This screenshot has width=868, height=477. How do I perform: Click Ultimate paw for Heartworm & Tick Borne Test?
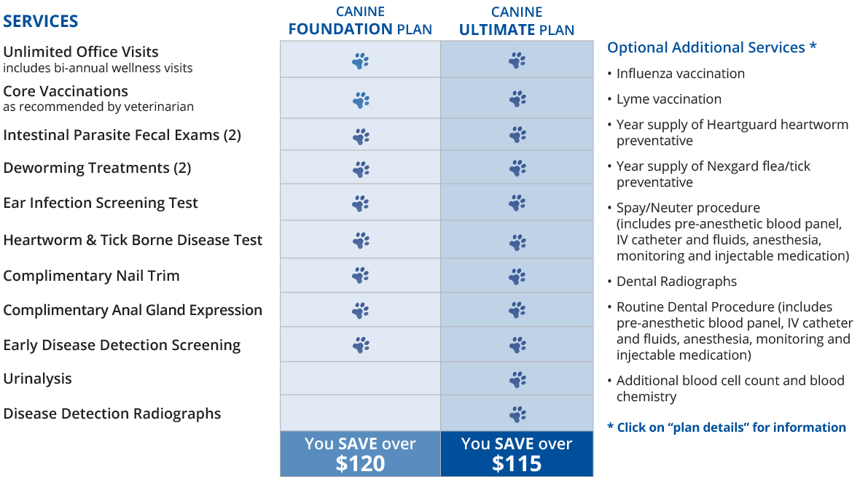(x=517, y=242)
